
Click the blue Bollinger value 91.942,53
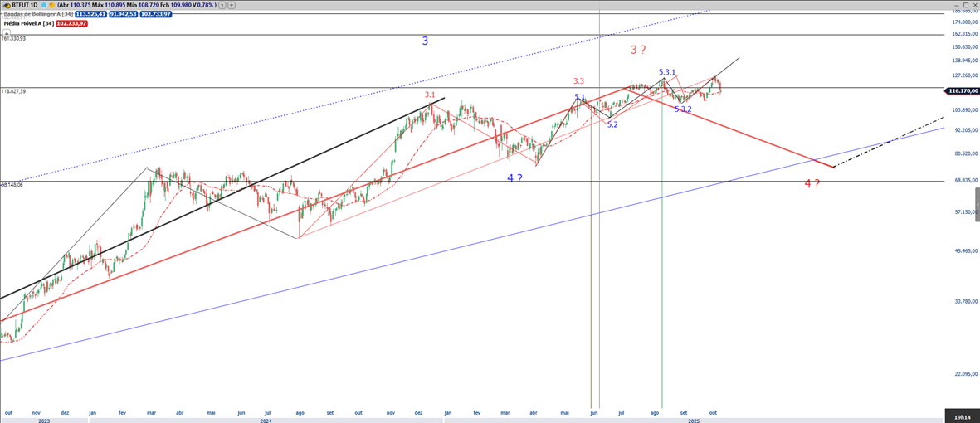pyautogui.click(x=124, y=14)
